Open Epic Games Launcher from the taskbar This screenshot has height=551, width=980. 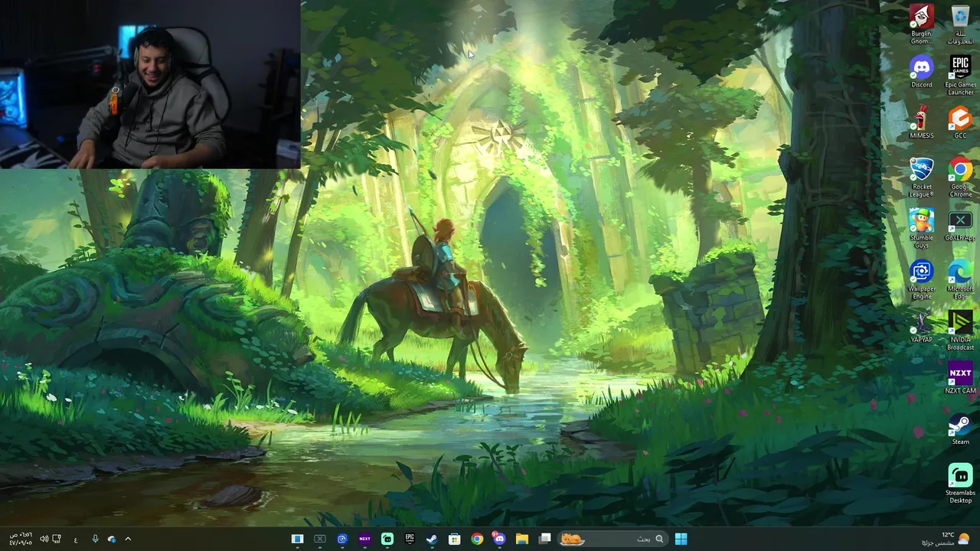coord(410,539)
